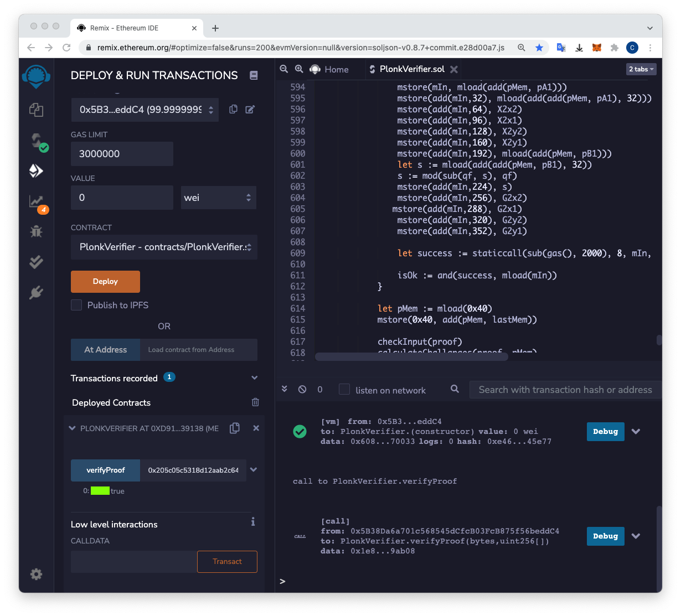The height and width of the screenshot is (616, 681).
Task: Click the verifyProof function button
Action: (105, 470)
